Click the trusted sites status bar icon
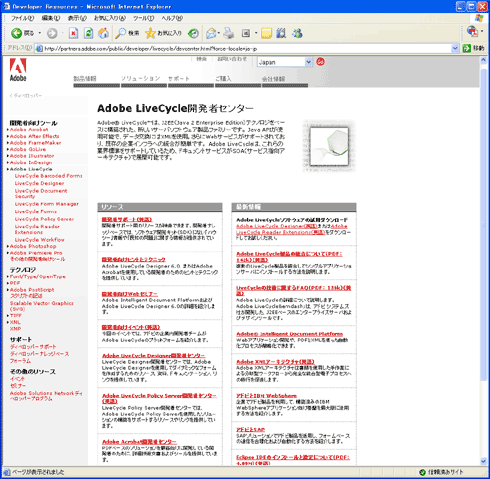This screenshot has width=490, height=479. coord(422,472)
